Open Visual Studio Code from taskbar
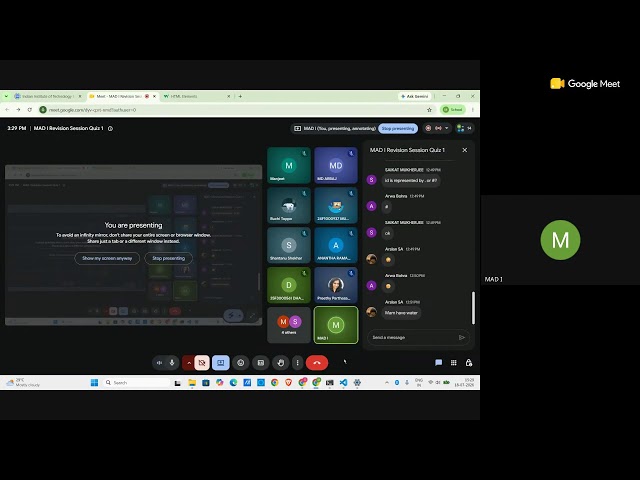This screenshot has height=480, width=640. [x=343, y=382]
